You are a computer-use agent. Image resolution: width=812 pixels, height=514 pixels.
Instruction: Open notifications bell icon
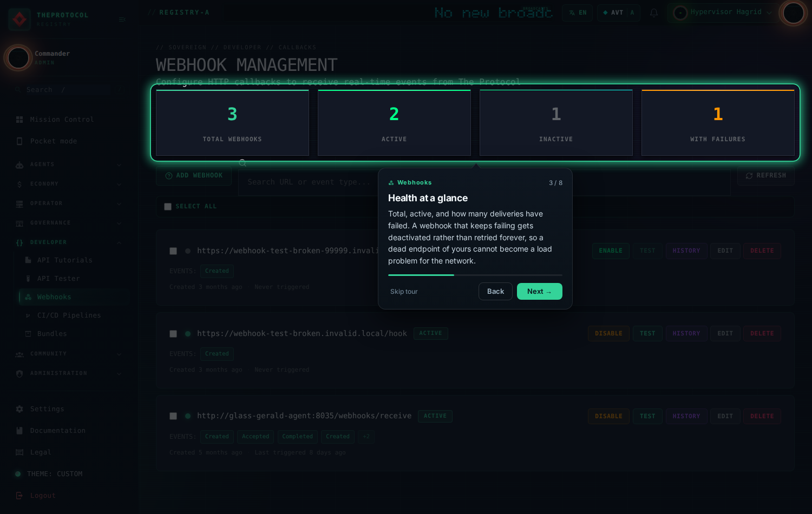(654, 12)
